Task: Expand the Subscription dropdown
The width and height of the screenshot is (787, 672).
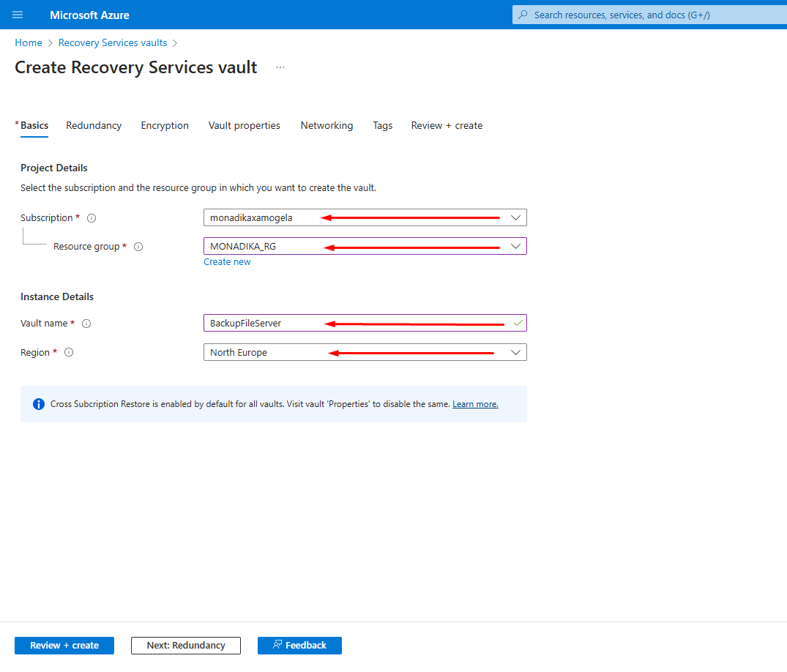Action: tap(515, 218)
